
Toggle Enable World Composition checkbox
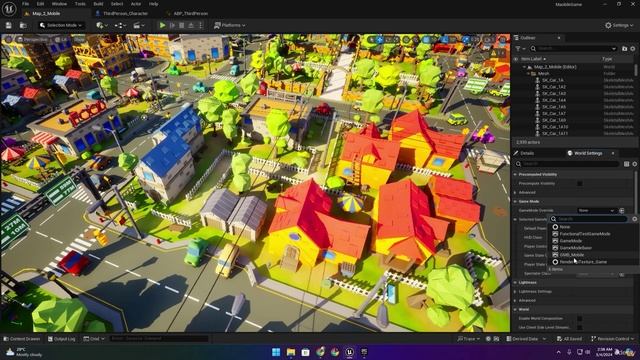(x=580, y=318)
